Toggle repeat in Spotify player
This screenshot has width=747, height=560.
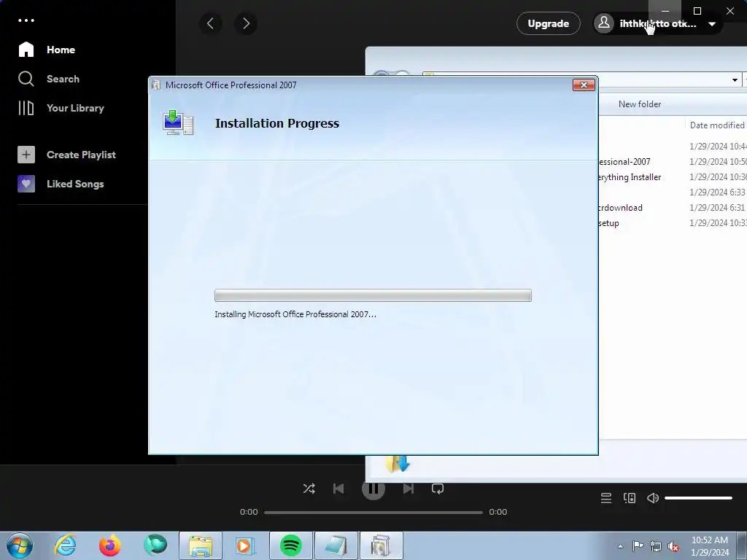pos(438,489)
